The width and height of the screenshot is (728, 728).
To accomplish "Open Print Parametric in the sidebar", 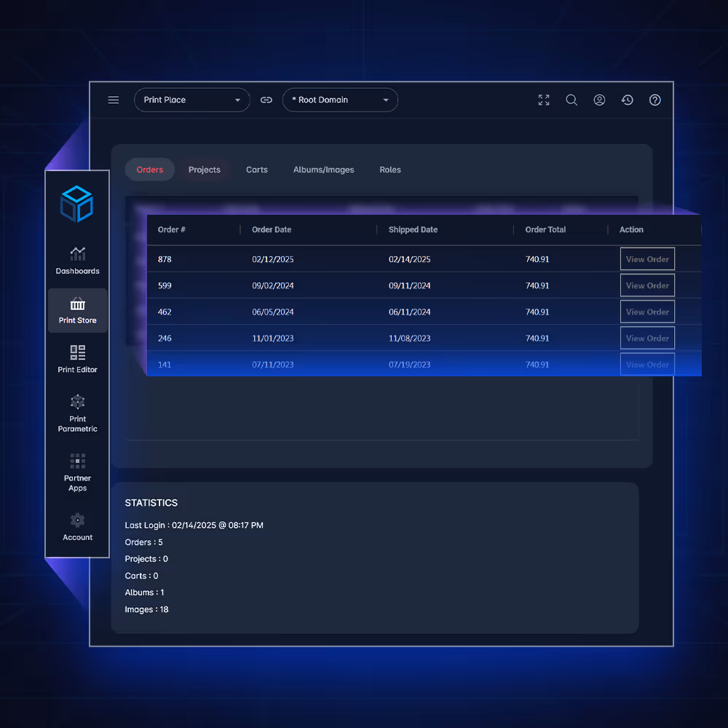I will pyautogui.click(x=78, y=413).
